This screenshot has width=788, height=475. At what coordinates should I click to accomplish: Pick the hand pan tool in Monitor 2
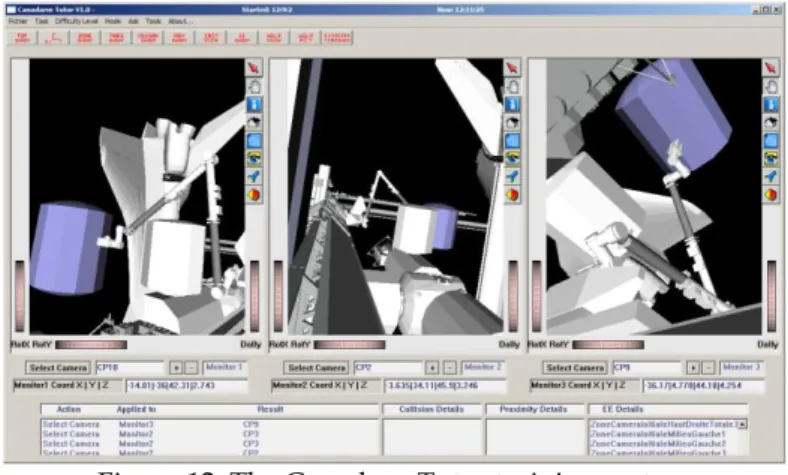point(512,86)
